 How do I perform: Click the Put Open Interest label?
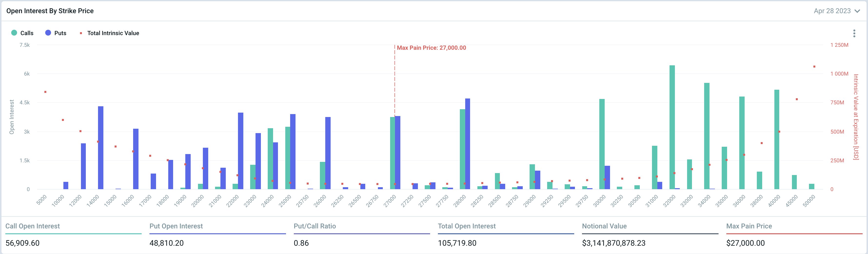click(176, 226)
